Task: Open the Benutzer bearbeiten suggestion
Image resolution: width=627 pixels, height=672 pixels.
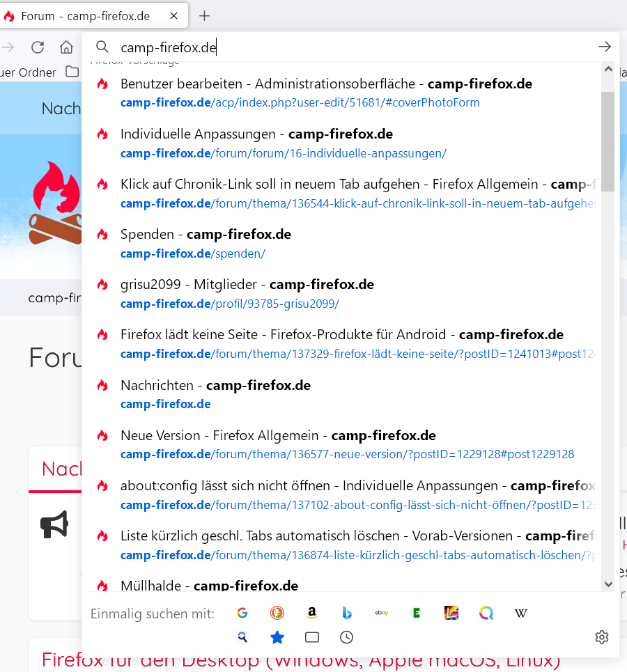Action: click(344, 93)
